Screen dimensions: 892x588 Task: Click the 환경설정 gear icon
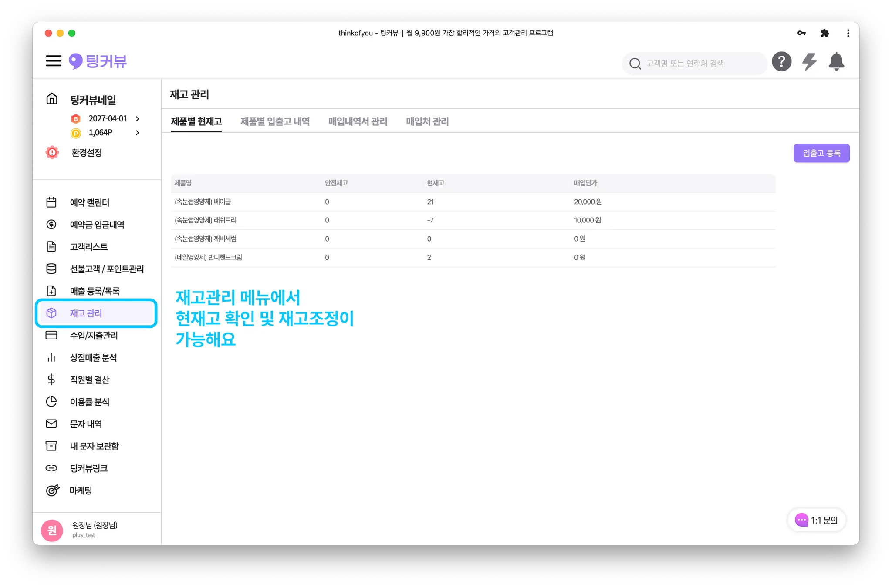(x=52, y=152)
